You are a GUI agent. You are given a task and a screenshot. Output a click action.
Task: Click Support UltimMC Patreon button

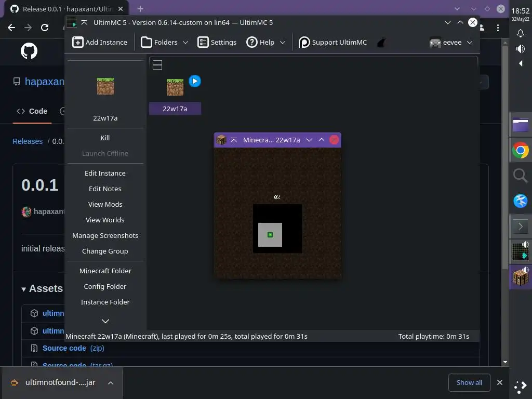point(333,43)
